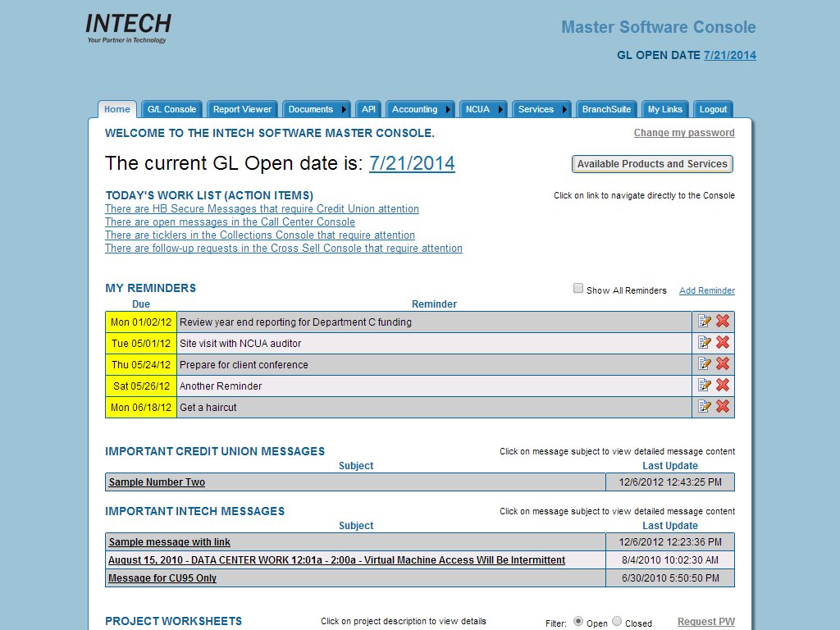Open the Report Viewer tab
Screen dimensions: 840x630
242,110
